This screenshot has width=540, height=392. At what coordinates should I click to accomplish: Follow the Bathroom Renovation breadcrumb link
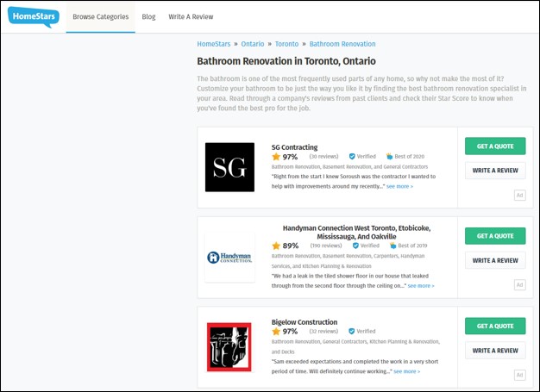tap(342, 44)
